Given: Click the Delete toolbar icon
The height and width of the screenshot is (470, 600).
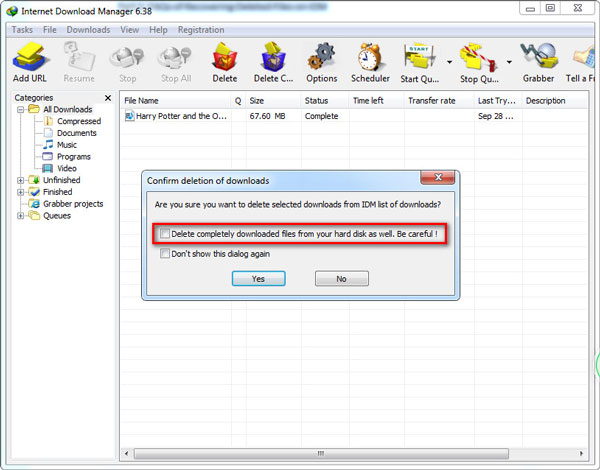Looking at the screenshot, I should coord(225,57).
